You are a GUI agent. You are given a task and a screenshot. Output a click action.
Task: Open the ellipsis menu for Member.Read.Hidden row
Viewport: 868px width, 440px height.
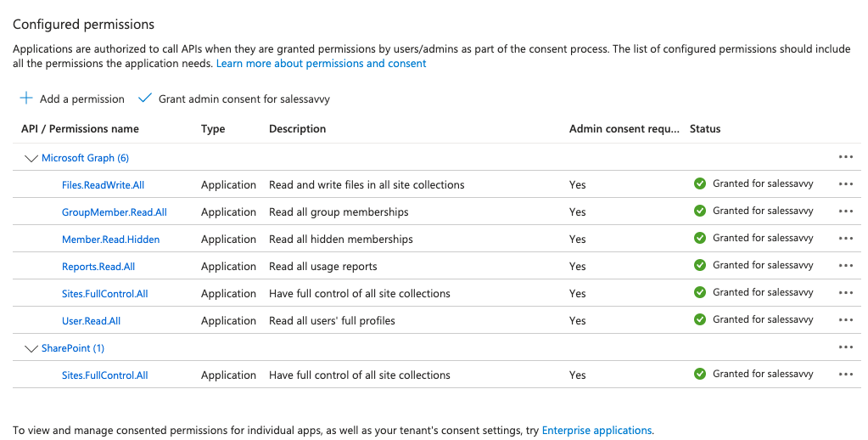(x=845, y=239)
